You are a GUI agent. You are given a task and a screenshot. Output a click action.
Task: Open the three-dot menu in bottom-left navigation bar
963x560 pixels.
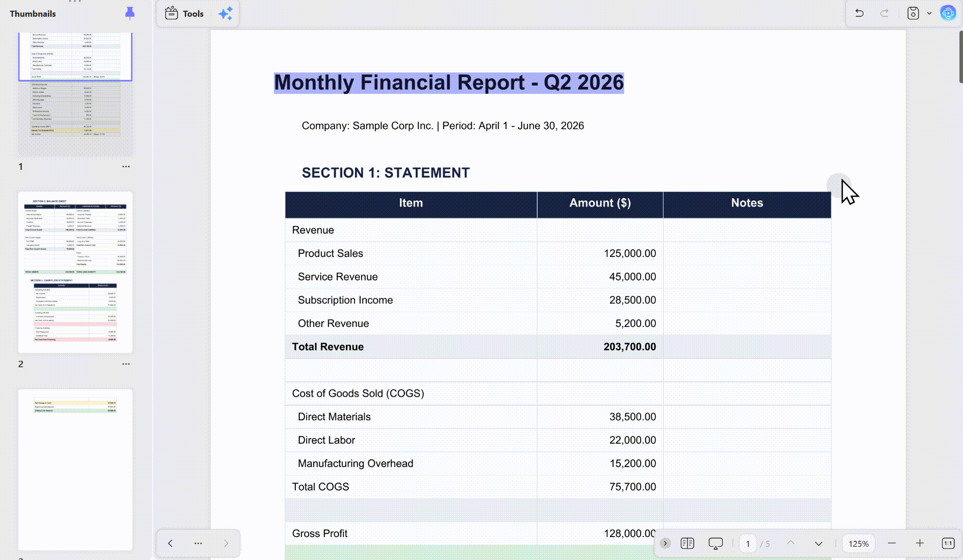point(198,544)
